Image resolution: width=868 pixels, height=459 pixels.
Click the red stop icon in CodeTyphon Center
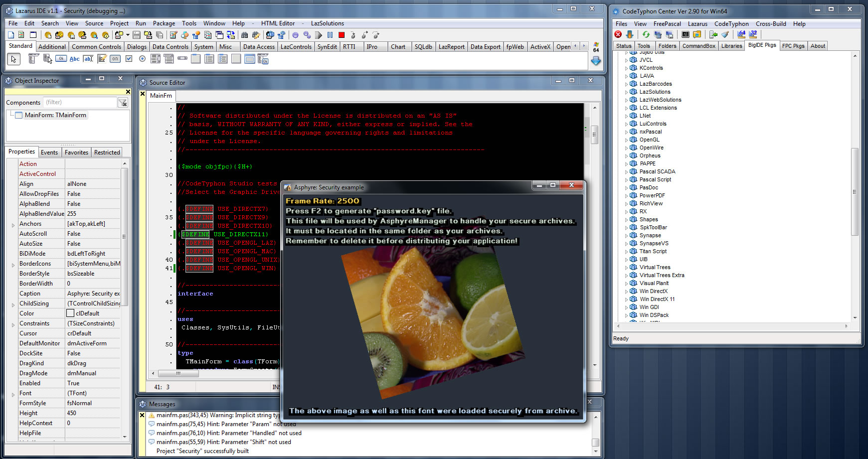(x=618, y=34)
